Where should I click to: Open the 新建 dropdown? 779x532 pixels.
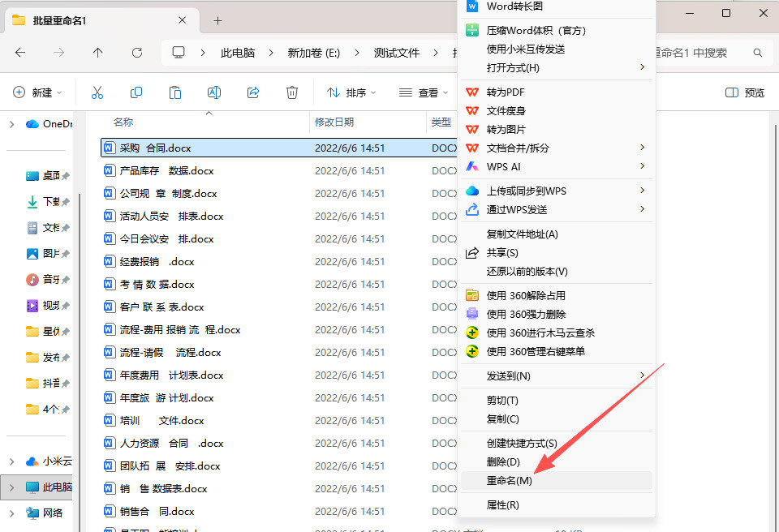pyautogui.click(x=38, y=92)
